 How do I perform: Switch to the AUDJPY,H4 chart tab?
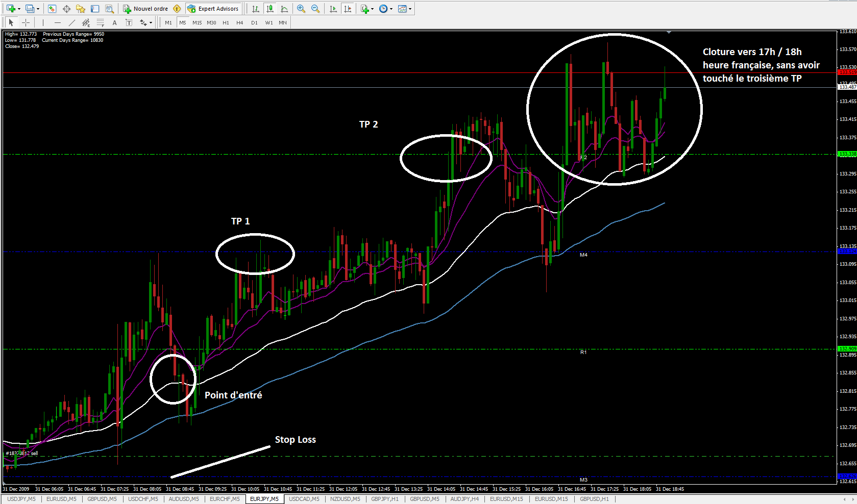(464, 499)
